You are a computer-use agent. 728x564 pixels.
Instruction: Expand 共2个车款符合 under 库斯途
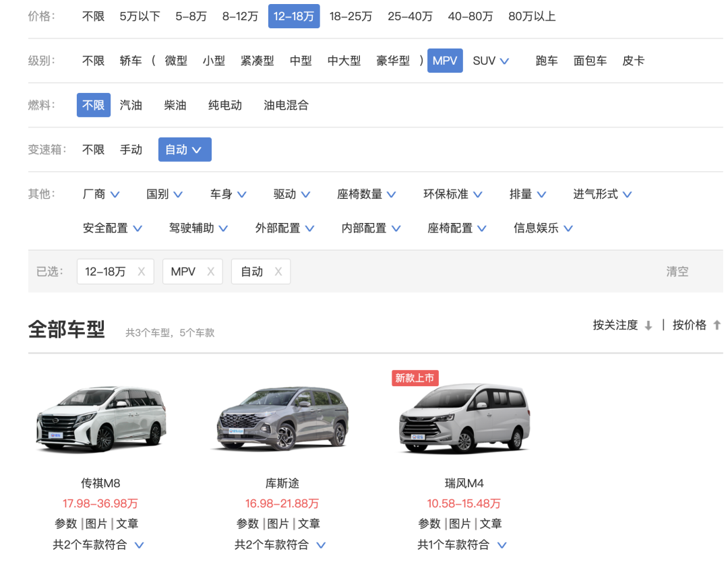[280, 544]
